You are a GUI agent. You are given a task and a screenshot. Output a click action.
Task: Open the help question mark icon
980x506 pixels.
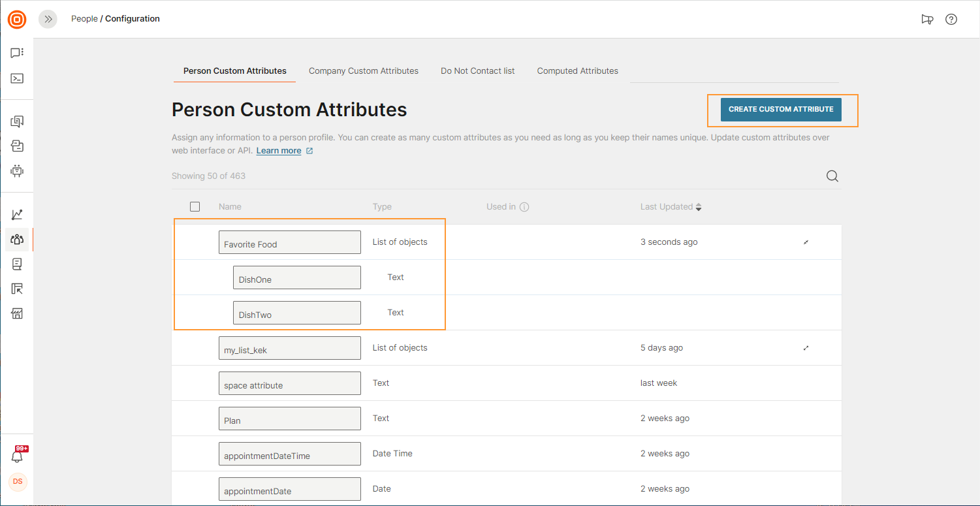click(951, 20)
